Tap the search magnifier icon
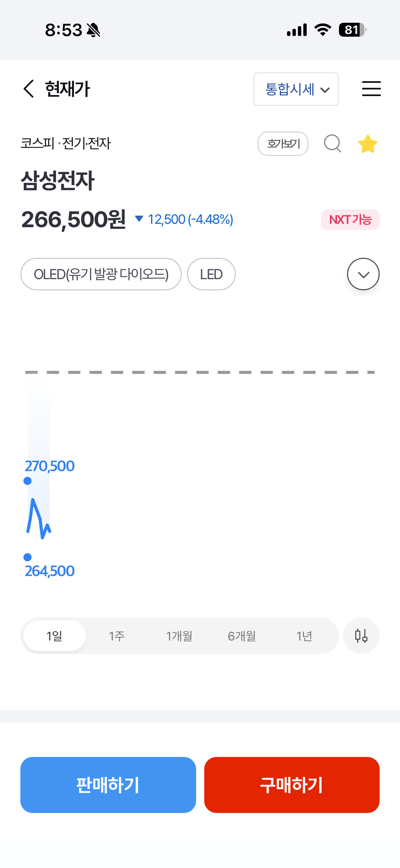This screenshot has height=868, width=400. 332,143
